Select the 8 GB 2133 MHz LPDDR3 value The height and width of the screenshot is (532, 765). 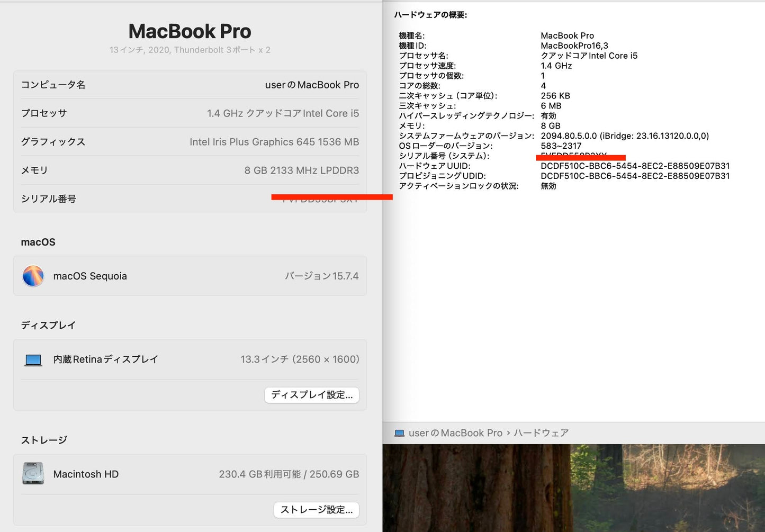click(x=302, y=170)
